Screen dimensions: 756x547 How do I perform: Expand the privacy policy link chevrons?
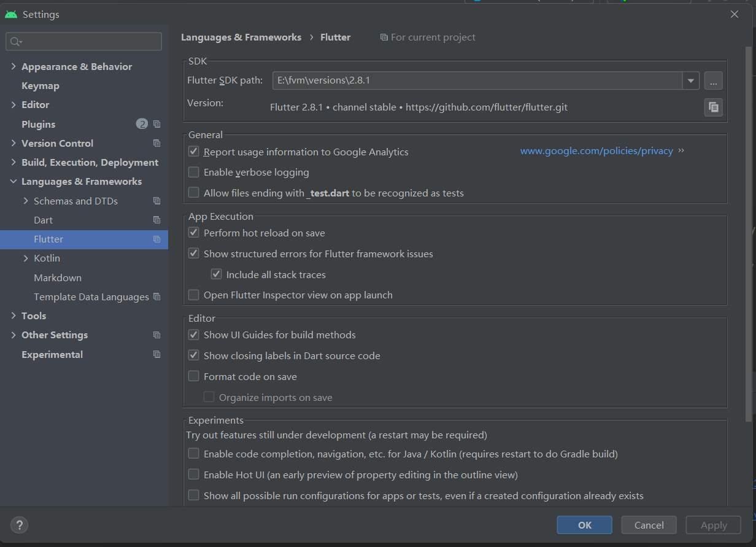[681, 150]
